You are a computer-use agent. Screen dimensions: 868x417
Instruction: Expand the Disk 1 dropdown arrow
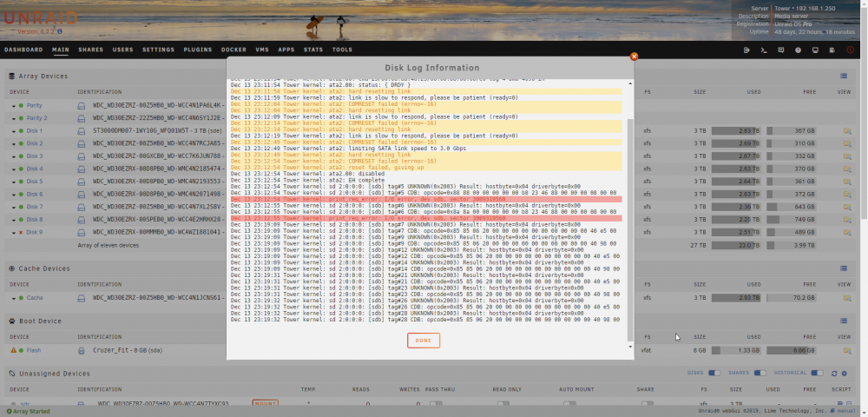click(14, 131)
